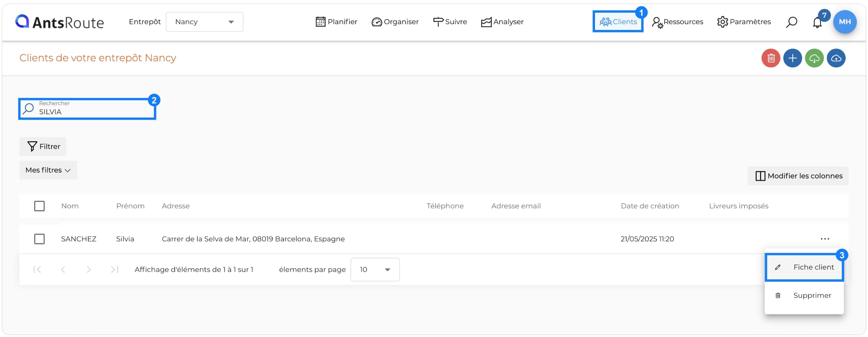Click the SANCHEZ name cell
This screenshot has width=868, height=337.
pyautogui.click(x=79, y=239)
